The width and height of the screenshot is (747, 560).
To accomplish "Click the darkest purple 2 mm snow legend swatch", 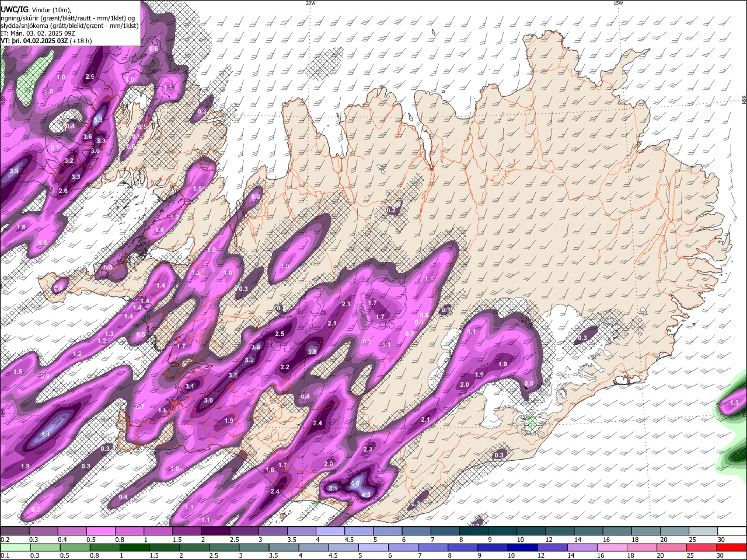I will click(215, 531).
